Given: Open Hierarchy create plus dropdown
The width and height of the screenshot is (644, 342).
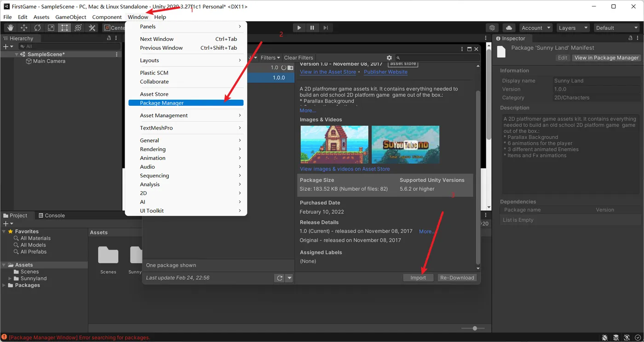Looking at the screenshot, I should [x=8, y=46].
